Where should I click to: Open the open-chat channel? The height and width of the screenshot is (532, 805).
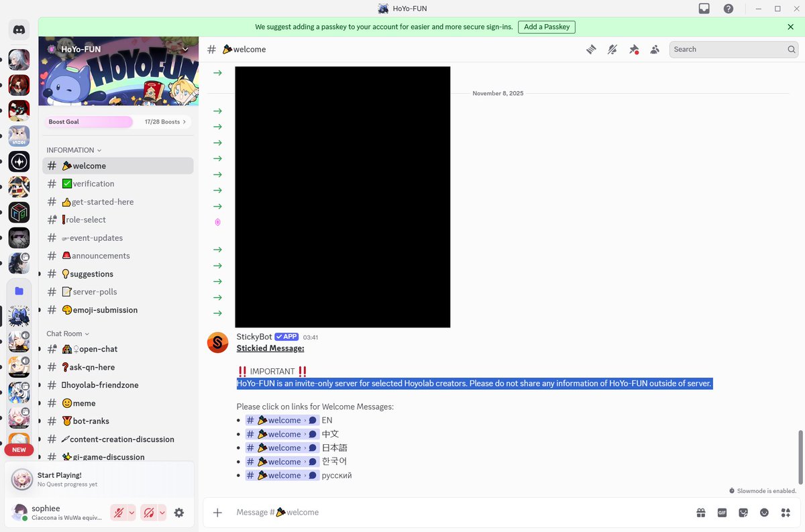118,349
